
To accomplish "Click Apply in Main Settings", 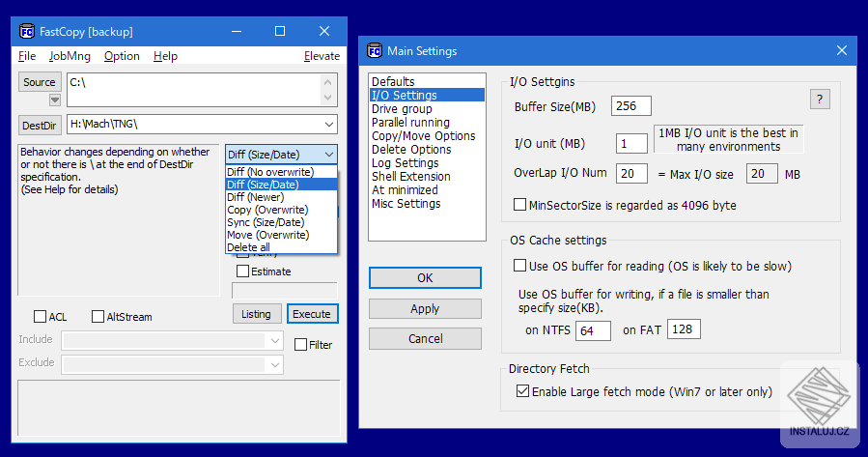I will pos(425,308).
